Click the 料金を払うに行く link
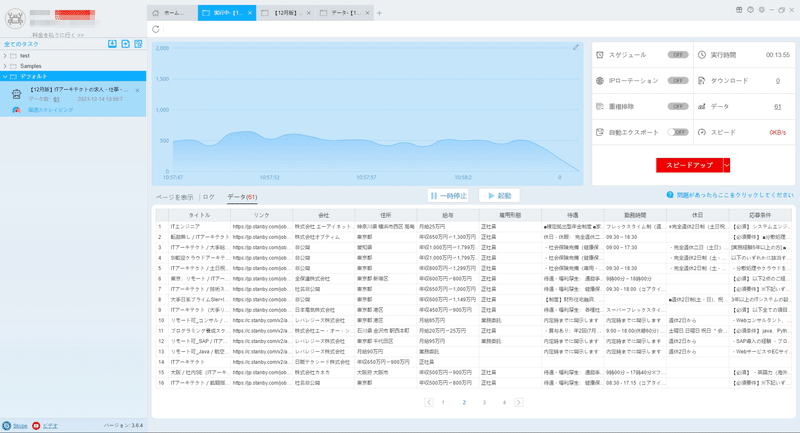800x433 pixels. [x=58, y=35]
